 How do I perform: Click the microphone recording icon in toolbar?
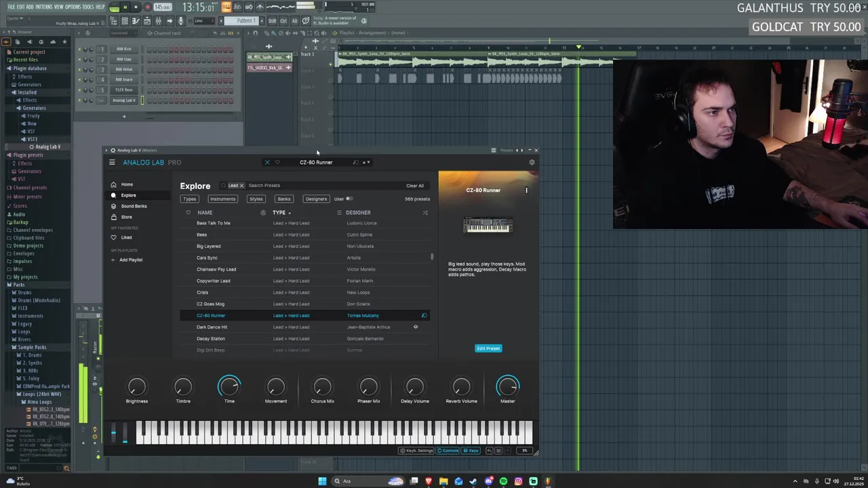click(x=180, y=21)
